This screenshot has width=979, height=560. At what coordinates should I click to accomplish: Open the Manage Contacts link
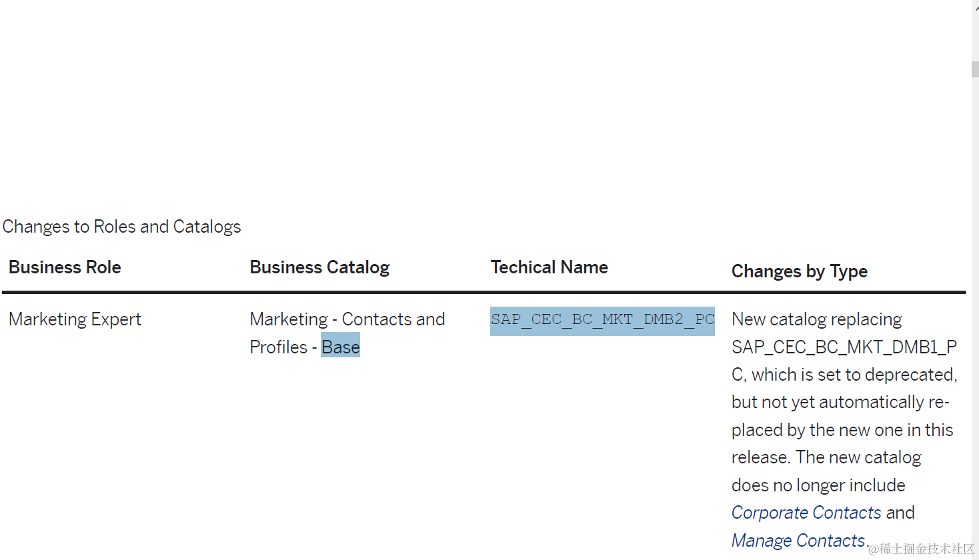tap(798, 540)
